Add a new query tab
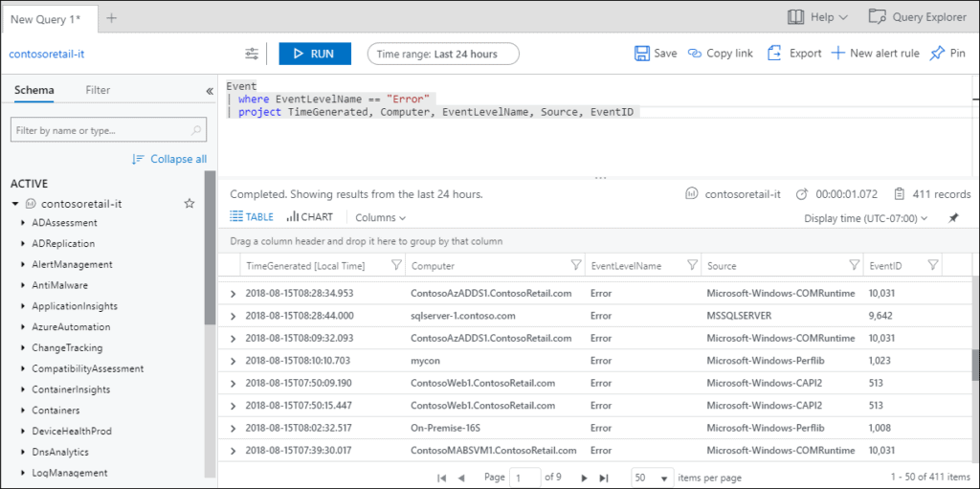This screenshot has height=489, width=980. coord(112,18)
